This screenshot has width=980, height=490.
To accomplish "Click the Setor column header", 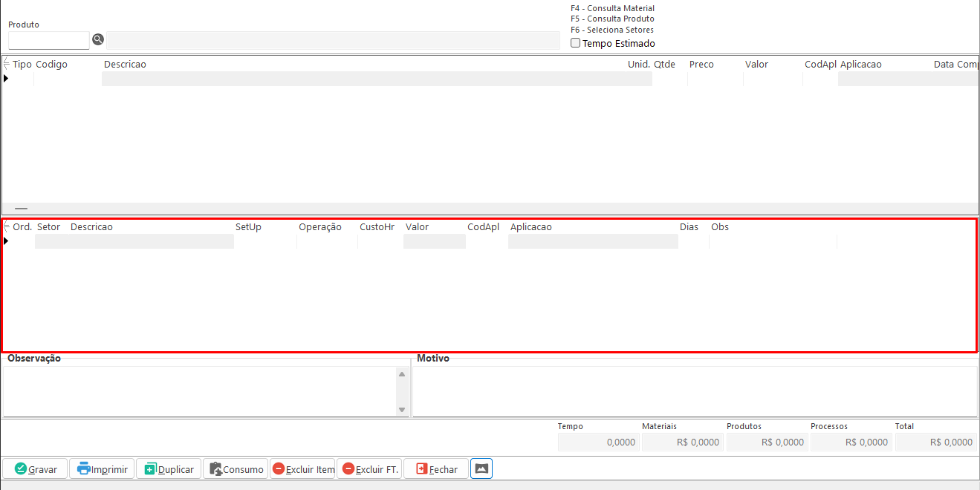I will [x=48, y=227].
